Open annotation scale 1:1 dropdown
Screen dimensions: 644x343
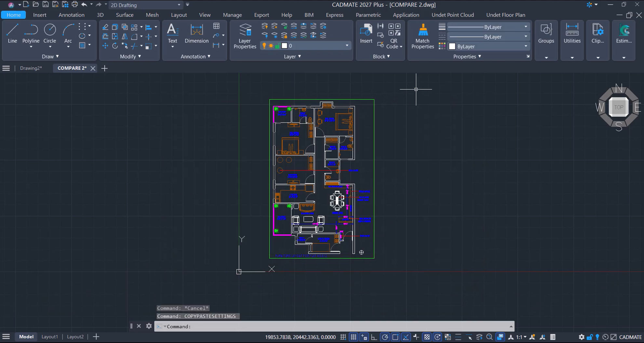[521, 337]
